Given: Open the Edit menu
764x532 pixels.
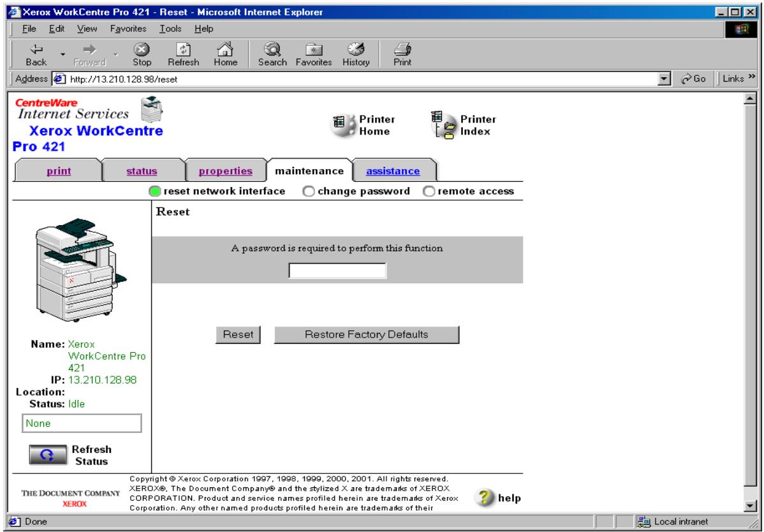Looking at the screenshot, I should coord(57,29).
